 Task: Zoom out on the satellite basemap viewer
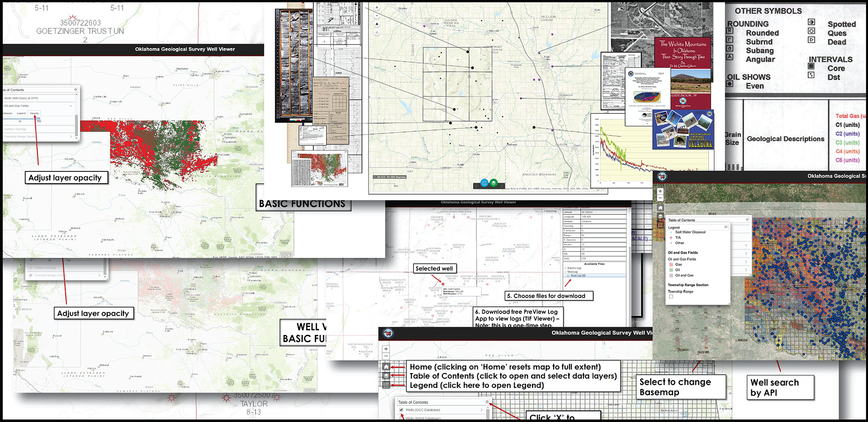(660, 198)
